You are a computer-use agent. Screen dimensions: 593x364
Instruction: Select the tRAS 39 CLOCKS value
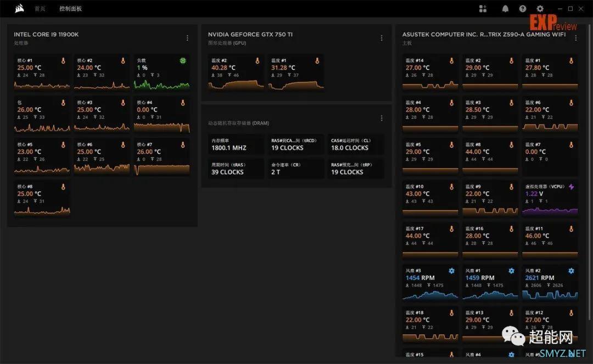228,172
